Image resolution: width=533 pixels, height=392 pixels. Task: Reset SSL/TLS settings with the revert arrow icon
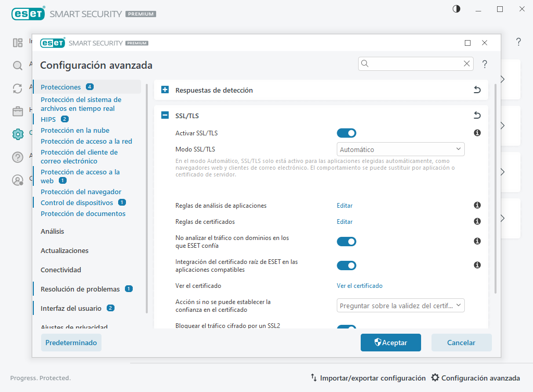[x=477, y=115]
